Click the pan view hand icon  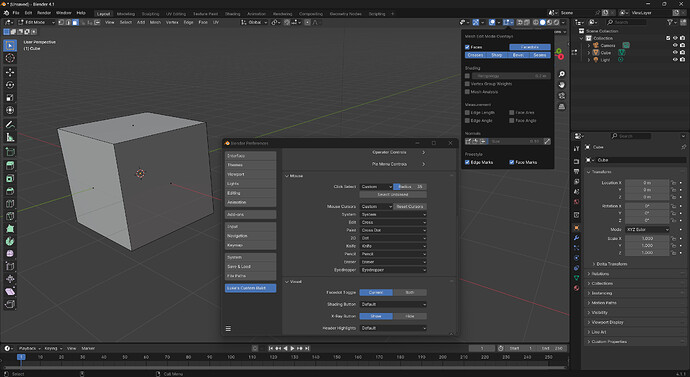click(x=562, y=85)
